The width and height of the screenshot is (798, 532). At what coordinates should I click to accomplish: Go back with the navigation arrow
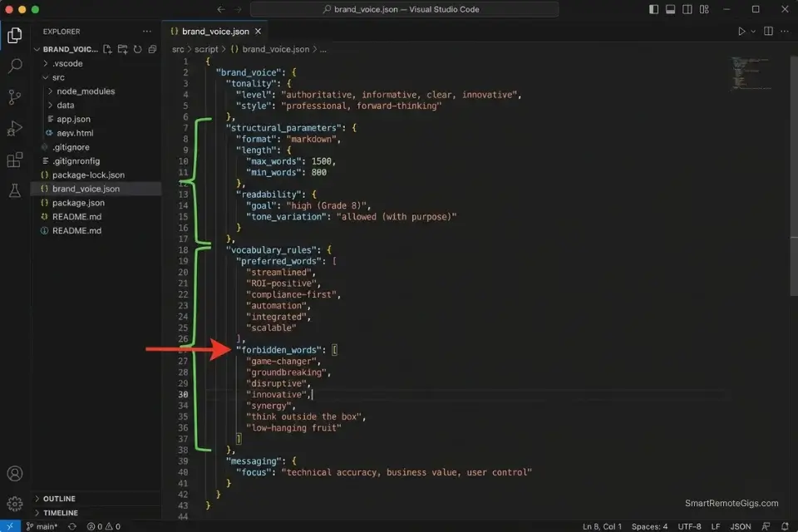pos(221,9)
